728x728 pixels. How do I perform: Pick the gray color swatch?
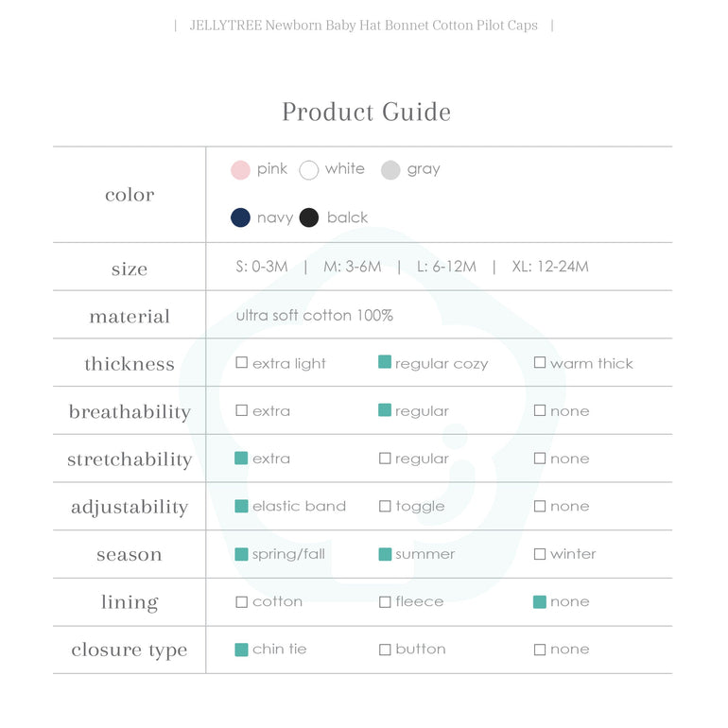pos(390,170)
